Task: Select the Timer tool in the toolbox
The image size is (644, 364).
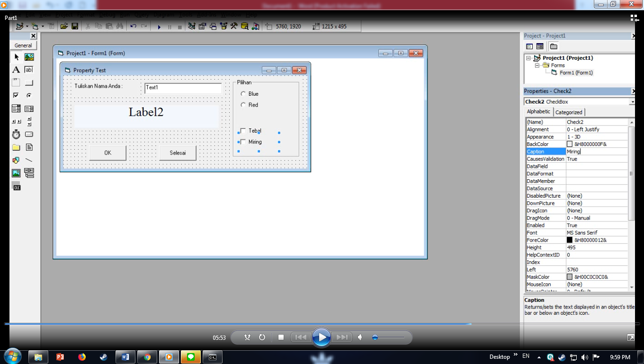Action: point(16,134)
